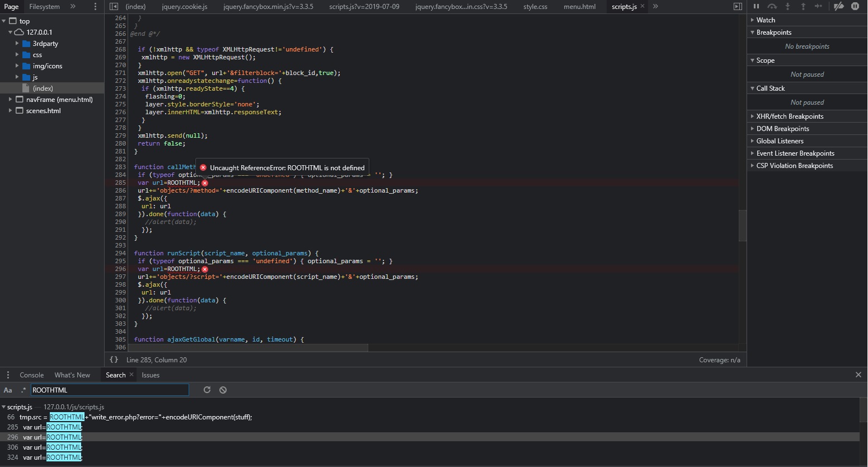Viewport: 868px width, 467px height.
Task: Select scenes.html in the file tree
Action: pos(43,110)
